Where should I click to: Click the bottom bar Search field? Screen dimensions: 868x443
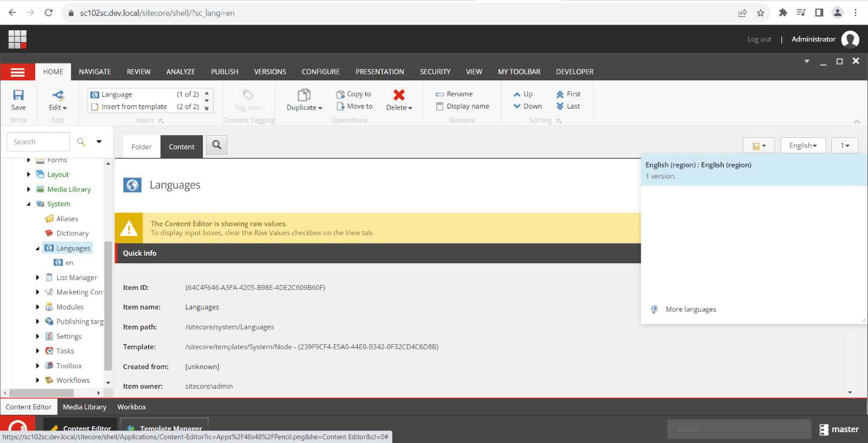click(739, 429)
